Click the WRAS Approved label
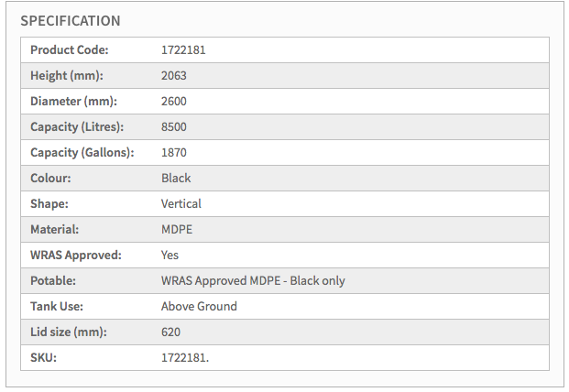 [76, 256]
